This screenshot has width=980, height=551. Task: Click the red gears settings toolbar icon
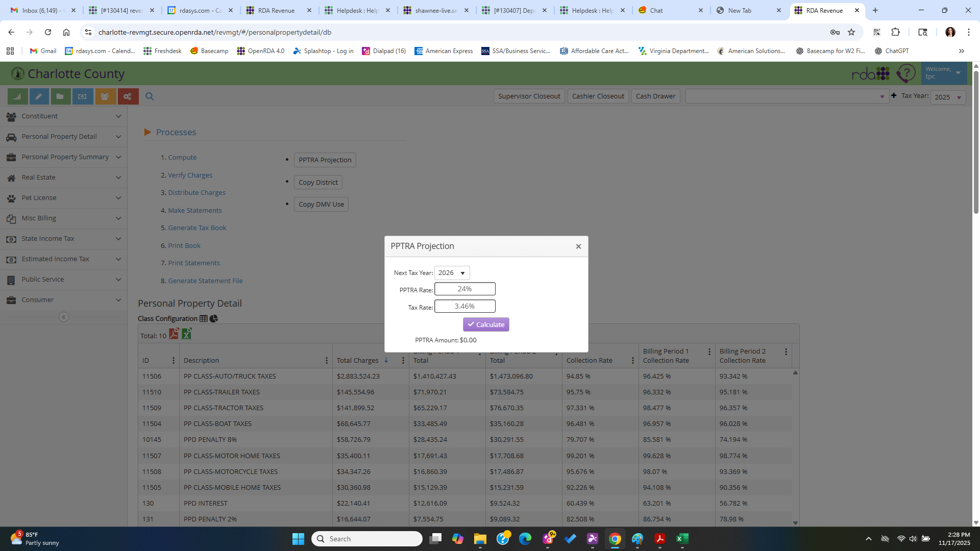coord(128,96)
